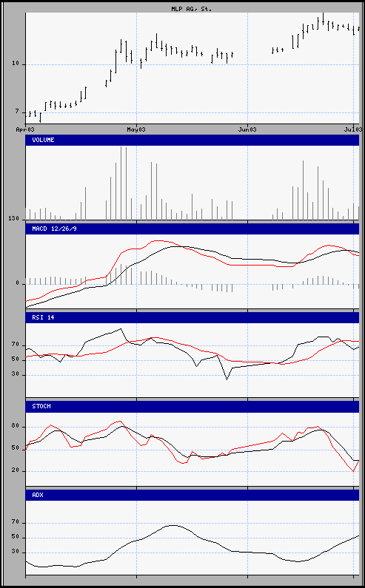365x588 pixels.
Task: Select the ADX panel header
Action: [x=192, y=495]
